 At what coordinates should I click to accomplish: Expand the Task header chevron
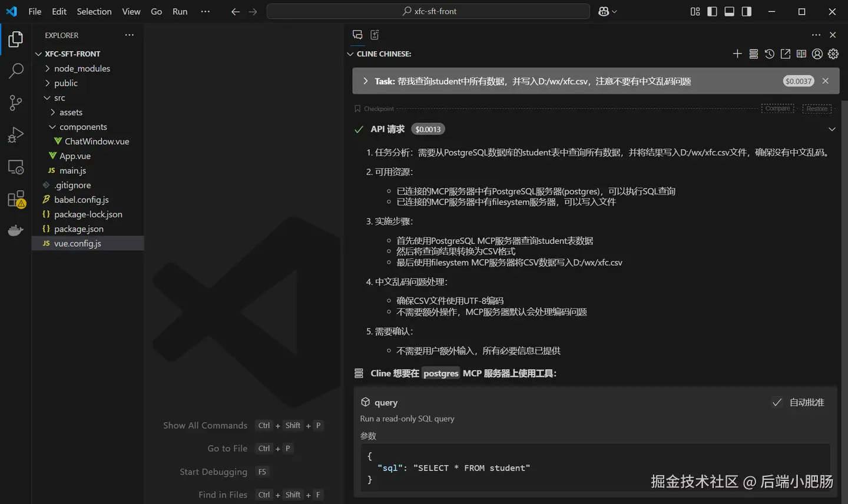pyautogui.click(x=365, y=81)
